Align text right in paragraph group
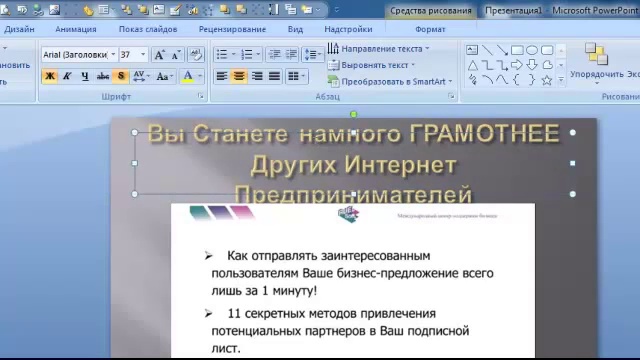This screenshot has width=640, height=360. (257, 76)
